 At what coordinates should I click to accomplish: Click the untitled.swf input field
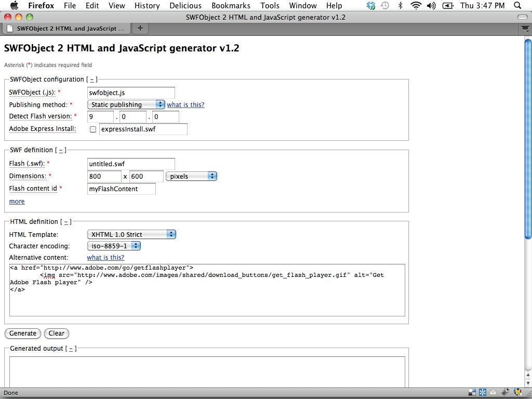[131, 164]
